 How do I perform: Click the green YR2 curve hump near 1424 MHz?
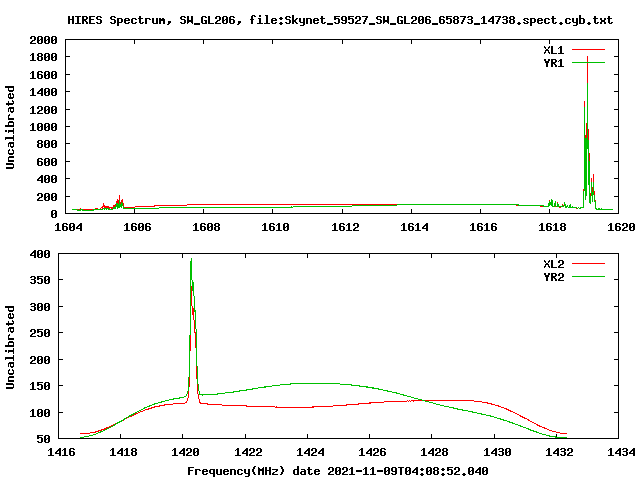point(314,384)
